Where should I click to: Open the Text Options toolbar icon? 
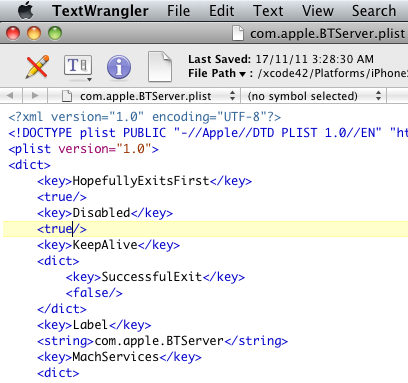(x=78, y=67)
